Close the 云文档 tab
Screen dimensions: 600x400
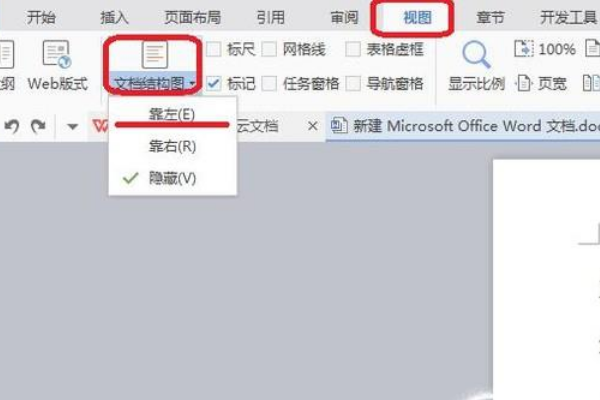pos(312,126)
